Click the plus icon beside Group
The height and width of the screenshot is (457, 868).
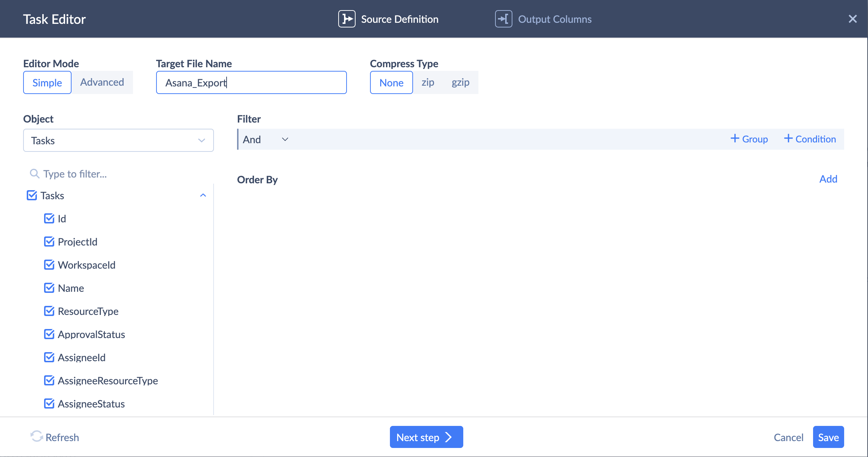coord(735,138)
